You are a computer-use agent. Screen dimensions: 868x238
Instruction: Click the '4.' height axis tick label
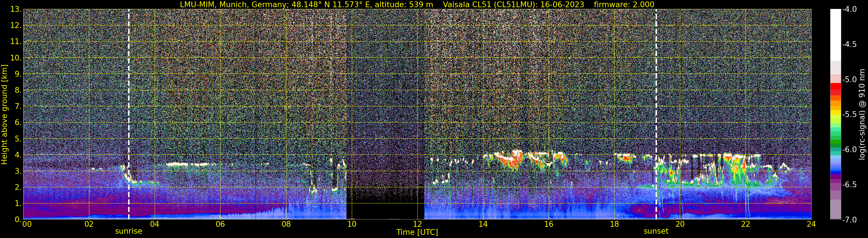18,155
